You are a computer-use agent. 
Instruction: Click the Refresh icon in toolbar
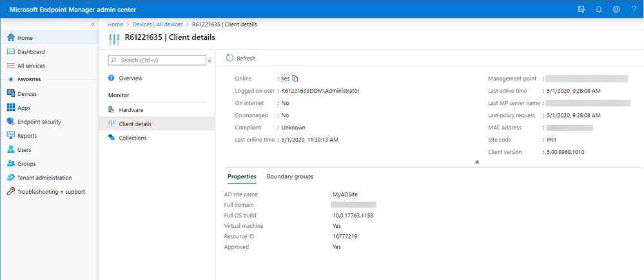click(229, 59)
